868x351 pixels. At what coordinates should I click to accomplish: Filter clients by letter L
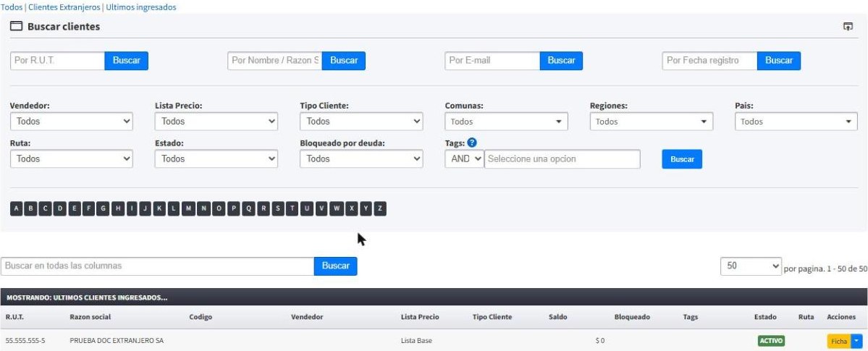click(x=174, y=208)
